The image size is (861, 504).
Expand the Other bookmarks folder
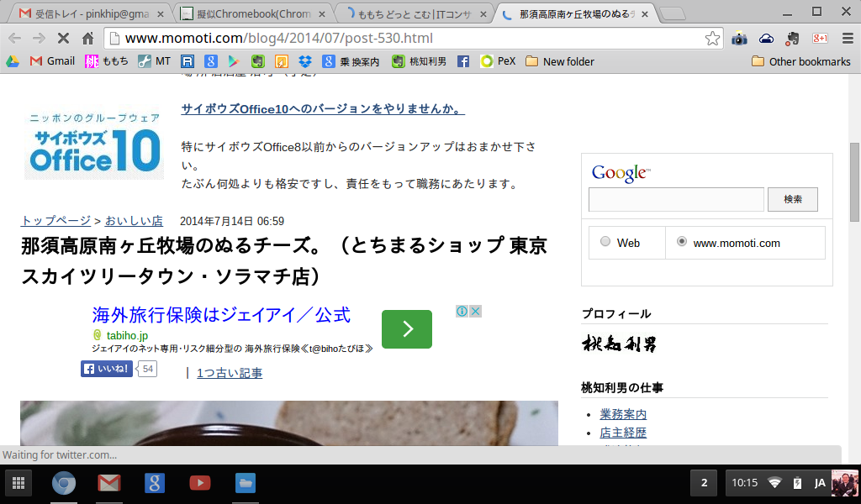801,61
